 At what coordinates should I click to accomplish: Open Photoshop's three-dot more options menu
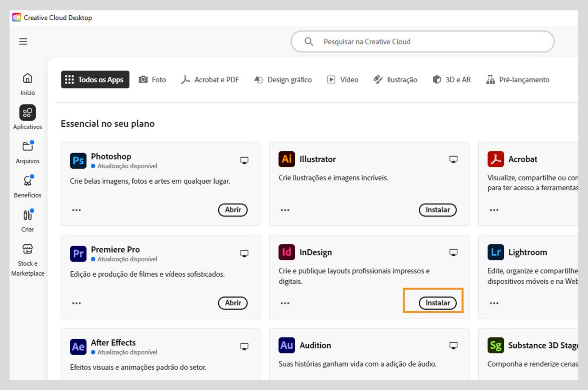coord(77,210)
